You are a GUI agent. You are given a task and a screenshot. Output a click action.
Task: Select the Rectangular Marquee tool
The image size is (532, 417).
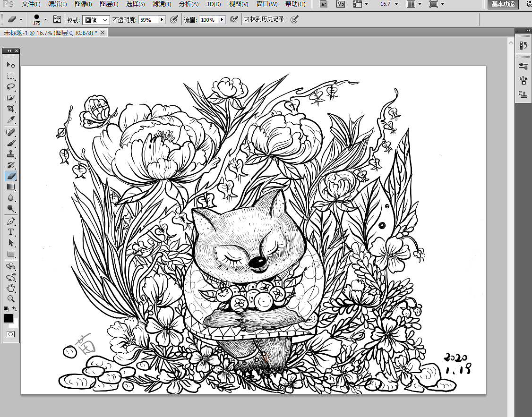click(11, 76)
